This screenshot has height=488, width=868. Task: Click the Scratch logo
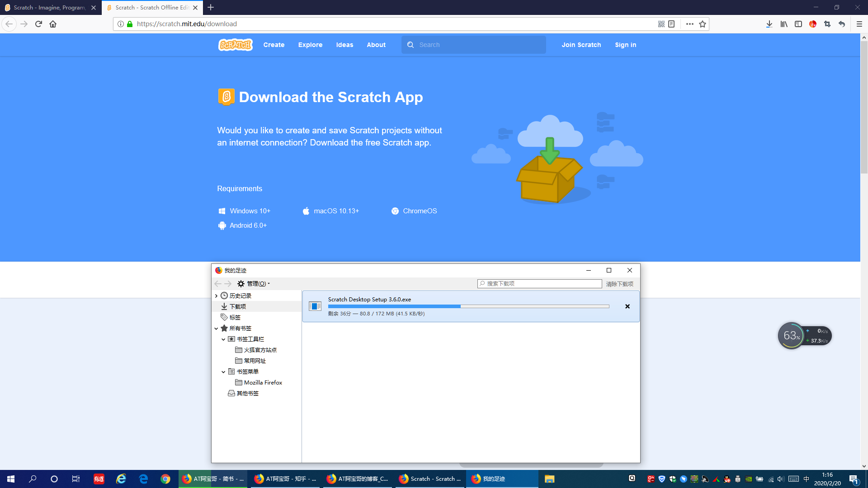point(235,45)
